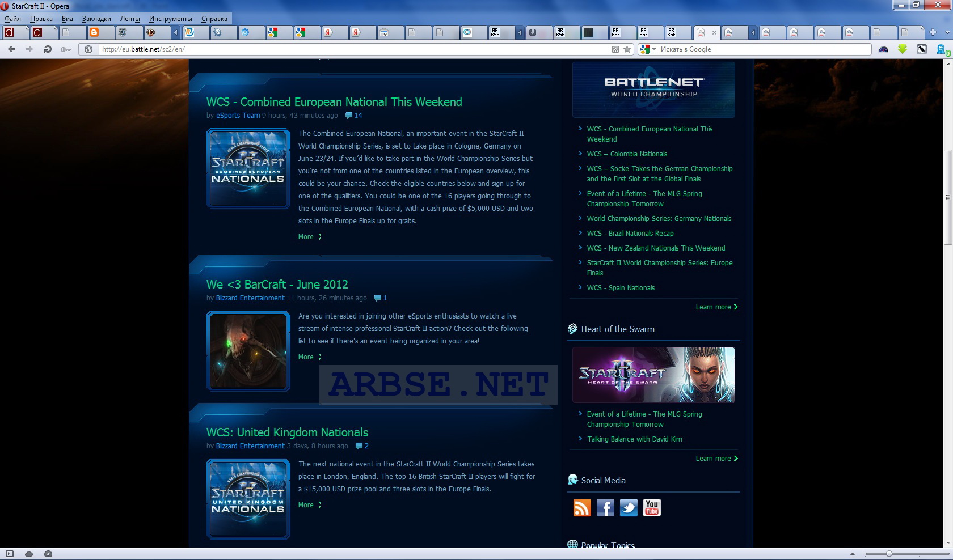Click the BarCraft zergling thumbnail image
The height and width of the screenshot is (560, 953).
click(x=248, y=351)
